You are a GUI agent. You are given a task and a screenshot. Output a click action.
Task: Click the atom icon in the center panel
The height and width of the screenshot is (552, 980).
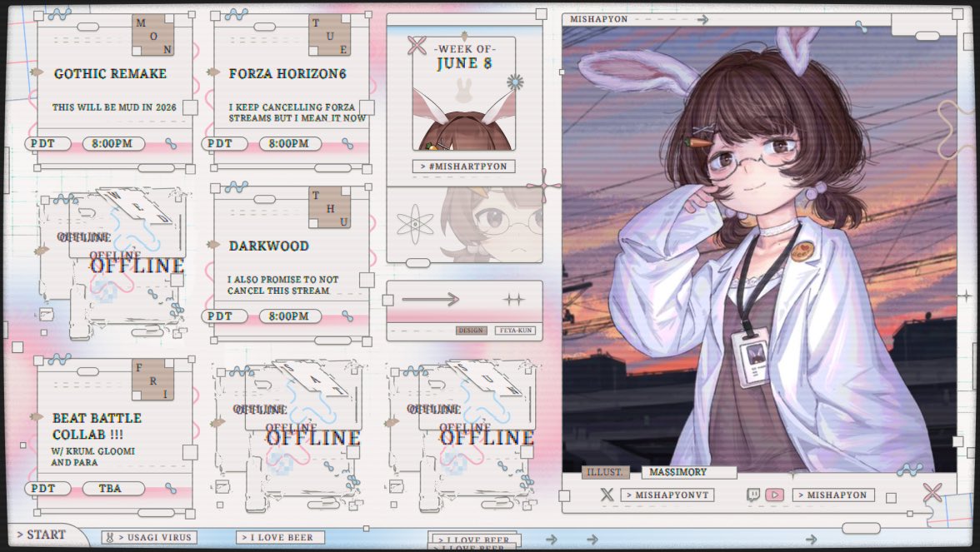(415, 223)
